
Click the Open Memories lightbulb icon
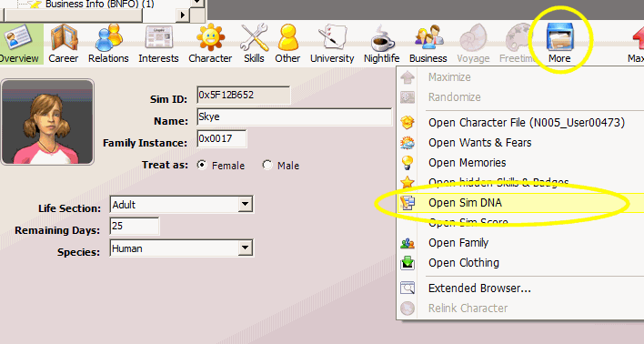pyautogui.click(x=408, y=163)
